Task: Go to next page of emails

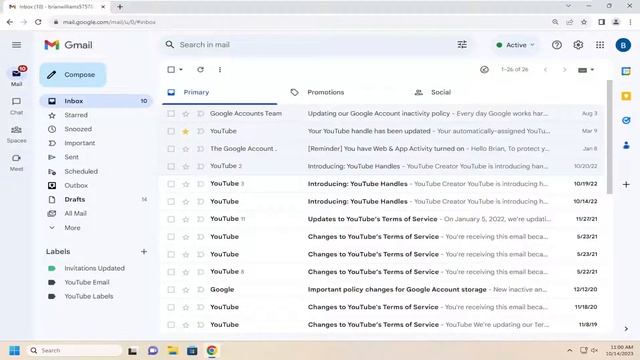Action: pyautogui.click(x=564, y=70)
